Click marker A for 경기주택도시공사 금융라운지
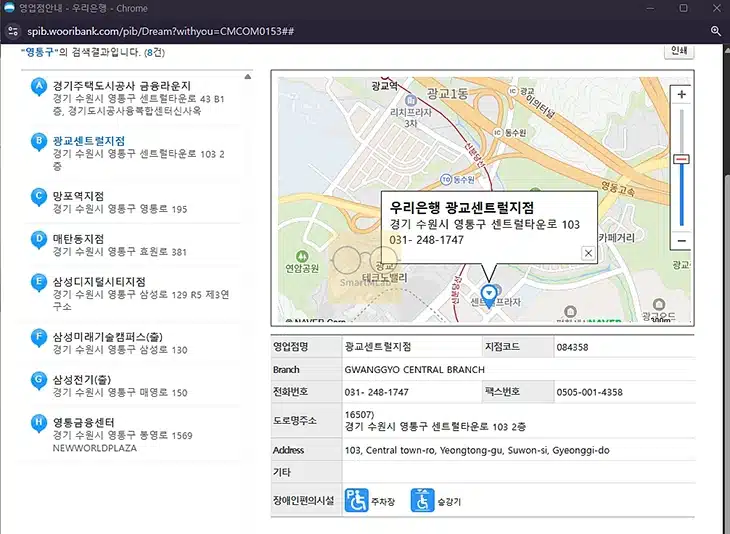Screen dimensions: 730x534 pyautogui.click(x=39, y=86)
